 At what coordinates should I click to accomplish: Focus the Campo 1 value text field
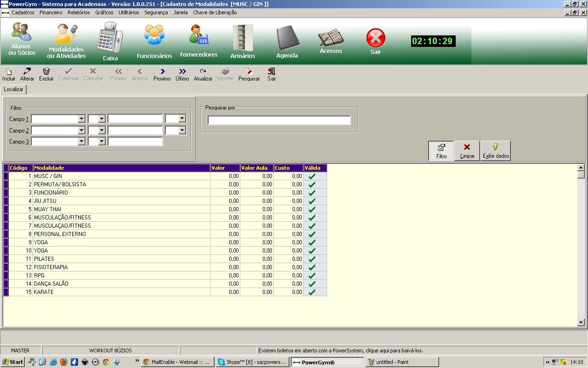coord(135,119)
